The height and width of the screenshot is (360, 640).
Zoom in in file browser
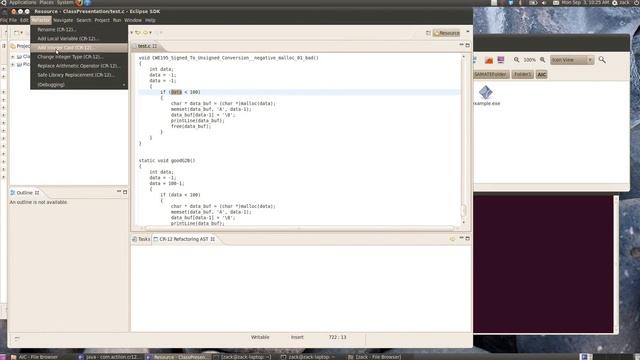click(542, 60)
